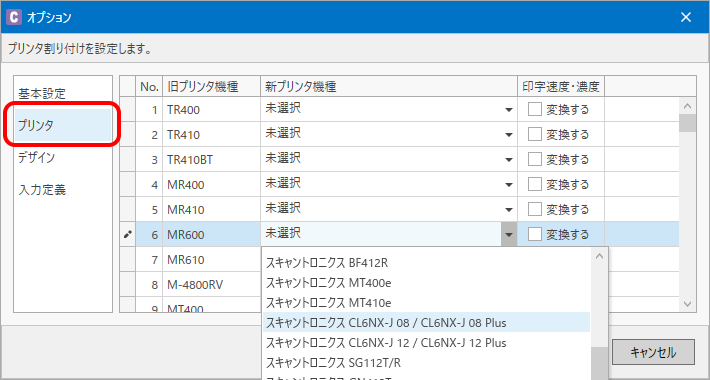
Task: Click the dropdown list scroll up arrow
Action: point(600,256)
